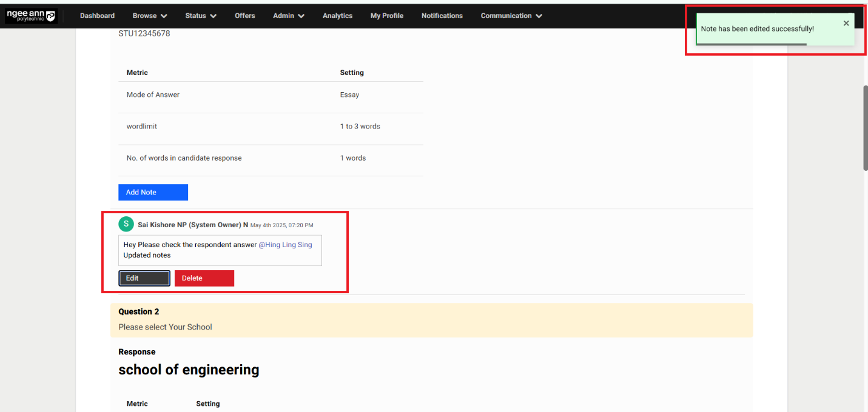Expand the Admin dropdown menu
Viewport: 868px width, 412px height.
(288, 16)
